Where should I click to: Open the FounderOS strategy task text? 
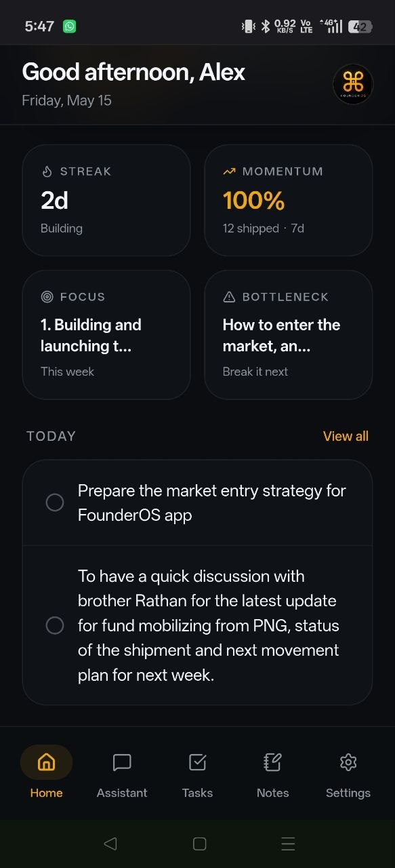click(212, 502)
